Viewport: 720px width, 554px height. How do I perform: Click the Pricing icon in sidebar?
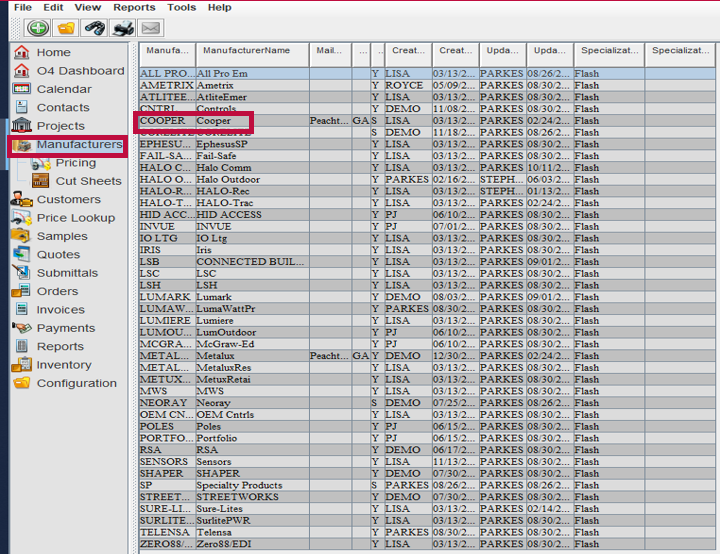tap(40, 163)
